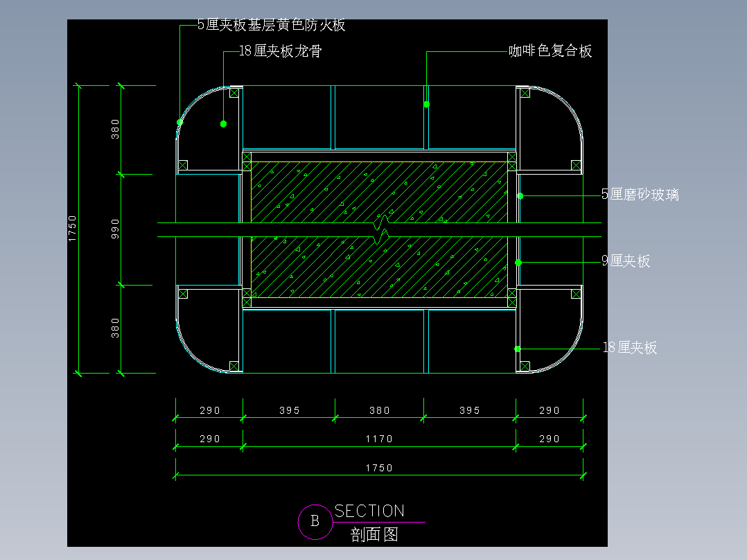
Task: Select the 剖面图 caption
Action: (374, 534)
